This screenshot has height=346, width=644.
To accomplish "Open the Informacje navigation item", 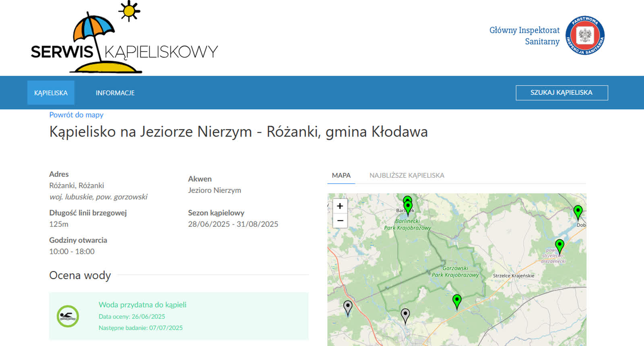I will tap(115, 93).
